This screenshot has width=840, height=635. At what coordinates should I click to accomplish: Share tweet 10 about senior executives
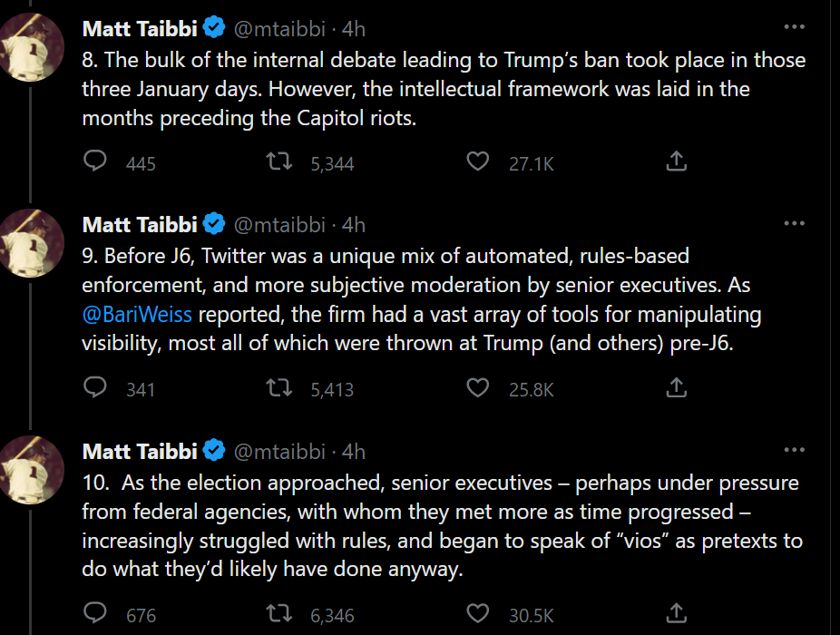click(x=676, y=614)
